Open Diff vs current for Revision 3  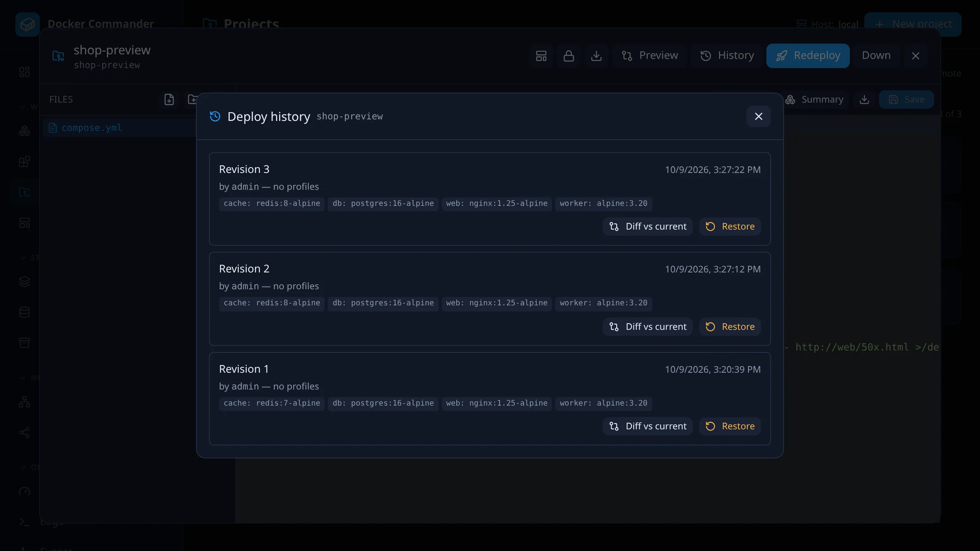point(648,227)
